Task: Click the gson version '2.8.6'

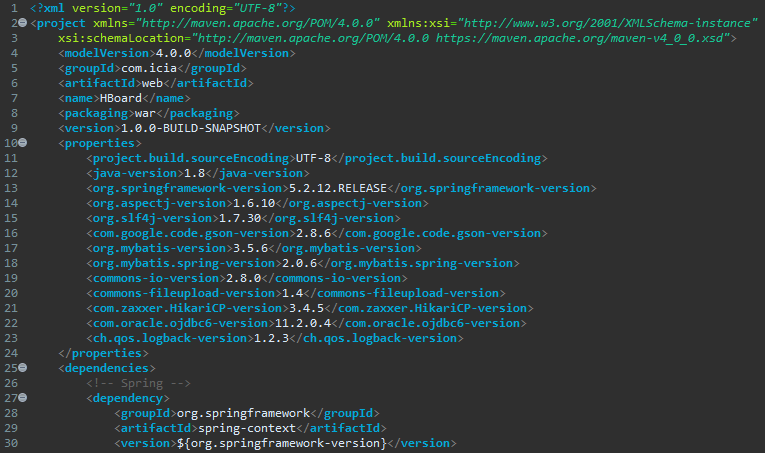Action: [x=314, y=233]
